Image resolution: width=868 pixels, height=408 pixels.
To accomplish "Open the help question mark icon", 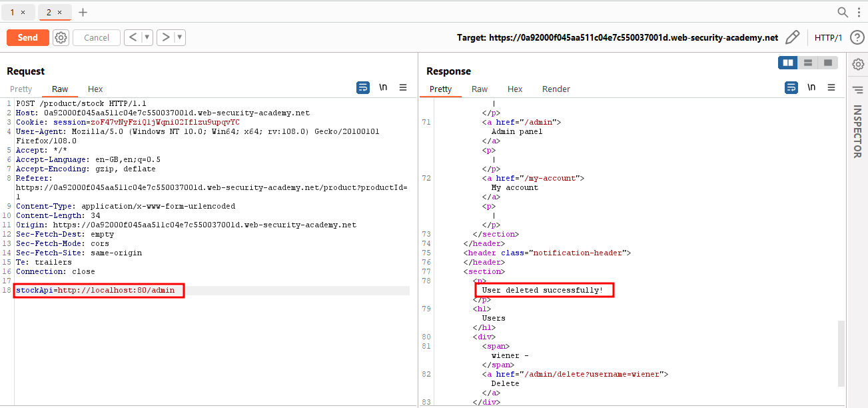I will (x=857, y=38).
